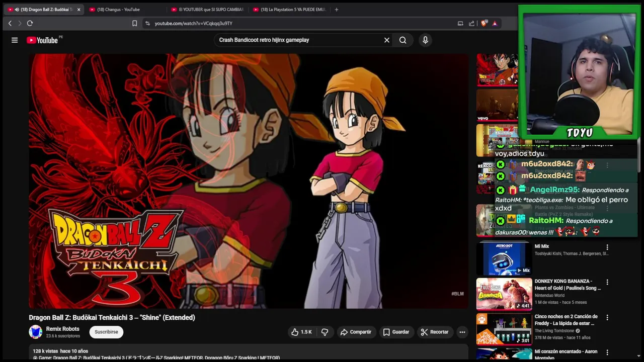The image size is (644, 362).
Task: Reload the current page
Action: pos(30,23)
